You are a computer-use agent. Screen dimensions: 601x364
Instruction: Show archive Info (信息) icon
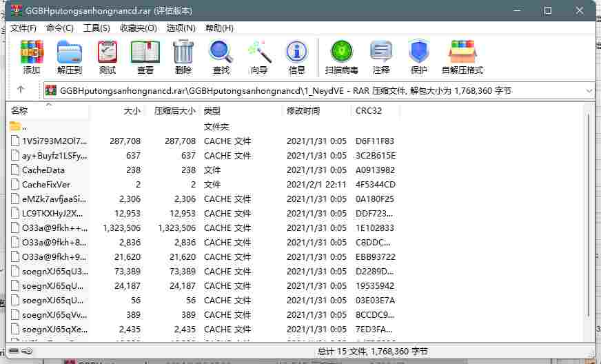point(296,52)
